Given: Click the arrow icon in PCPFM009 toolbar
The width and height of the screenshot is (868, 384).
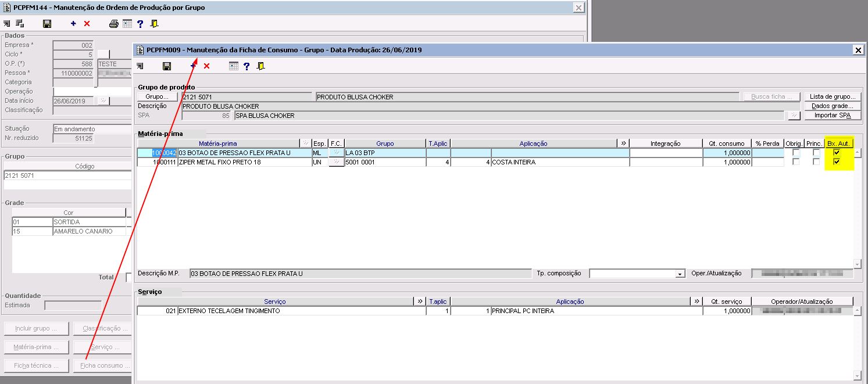Looking at the screenshot, I should point(140,66).
